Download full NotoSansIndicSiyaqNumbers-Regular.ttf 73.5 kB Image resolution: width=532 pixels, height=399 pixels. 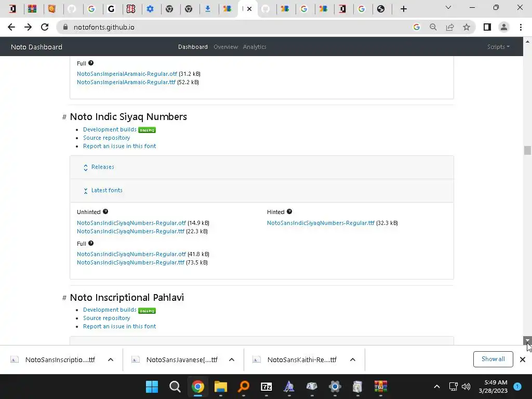click(130, 262)
